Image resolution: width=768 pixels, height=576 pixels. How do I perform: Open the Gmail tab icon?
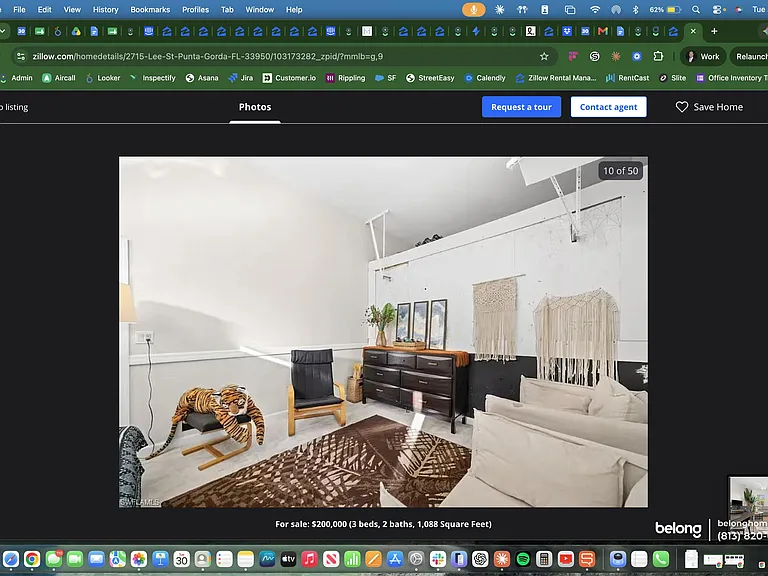click(602, 31)
